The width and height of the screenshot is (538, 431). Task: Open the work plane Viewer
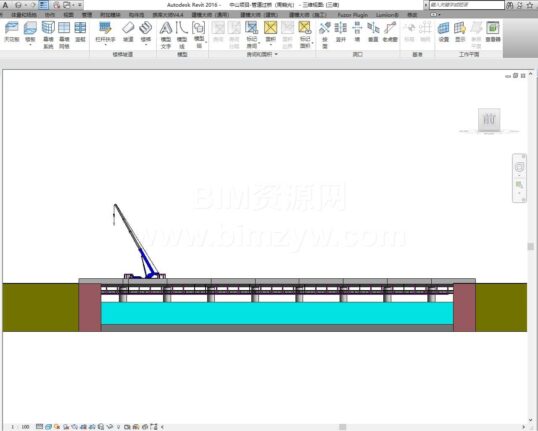click(493, 32)
